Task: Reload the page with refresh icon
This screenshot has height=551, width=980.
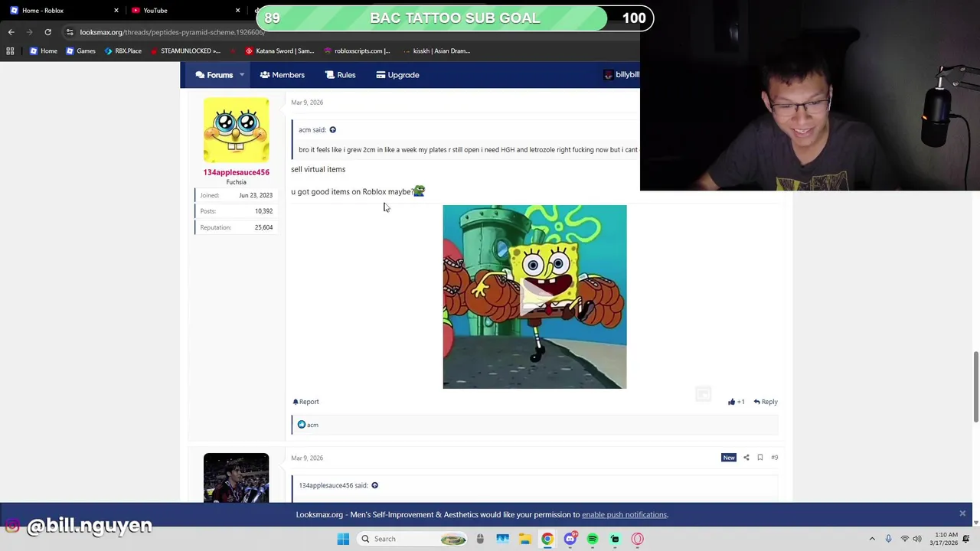Action: (47, 32)
